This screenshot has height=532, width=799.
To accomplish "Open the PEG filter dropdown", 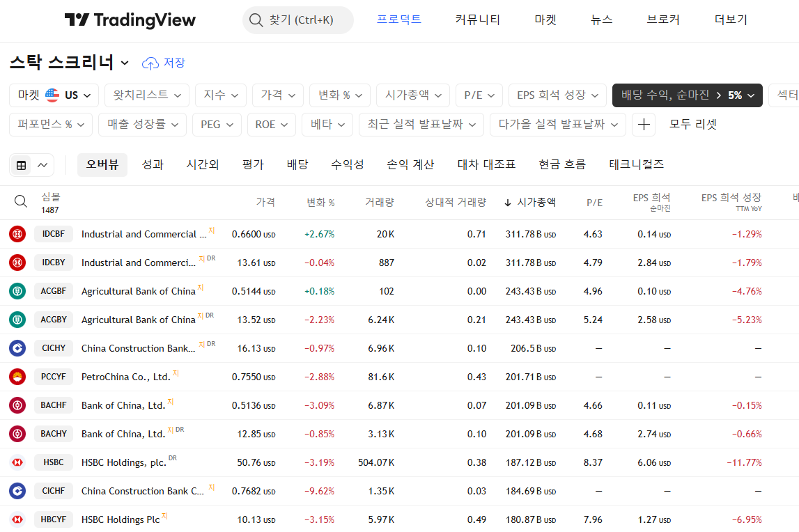I will pos(217,125).
